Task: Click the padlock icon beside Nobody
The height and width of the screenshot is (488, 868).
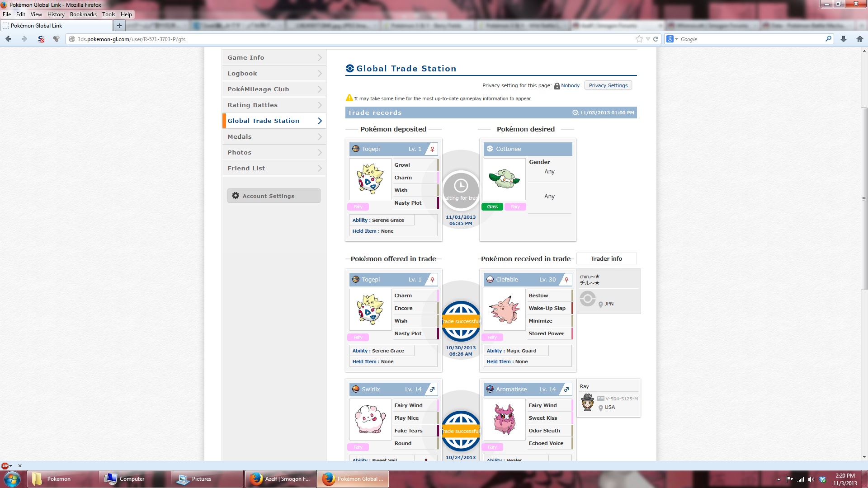Action: tap(557, 86)
